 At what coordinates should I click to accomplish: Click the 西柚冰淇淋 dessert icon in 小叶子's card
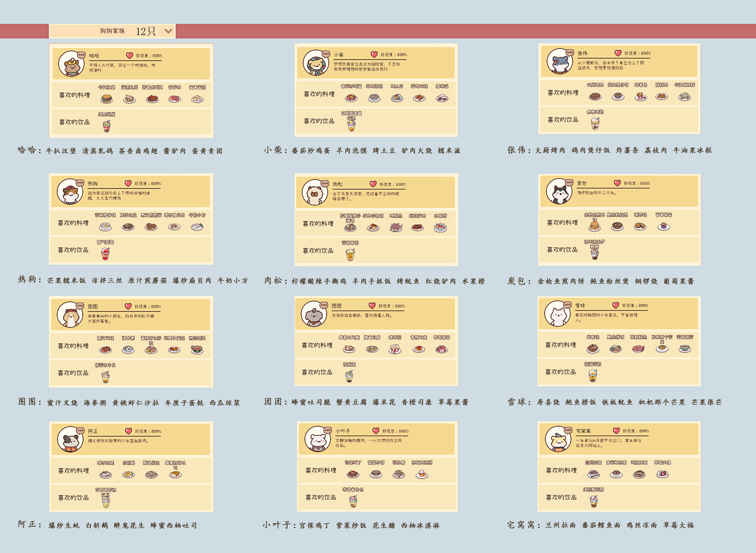[x=422, y=474]
